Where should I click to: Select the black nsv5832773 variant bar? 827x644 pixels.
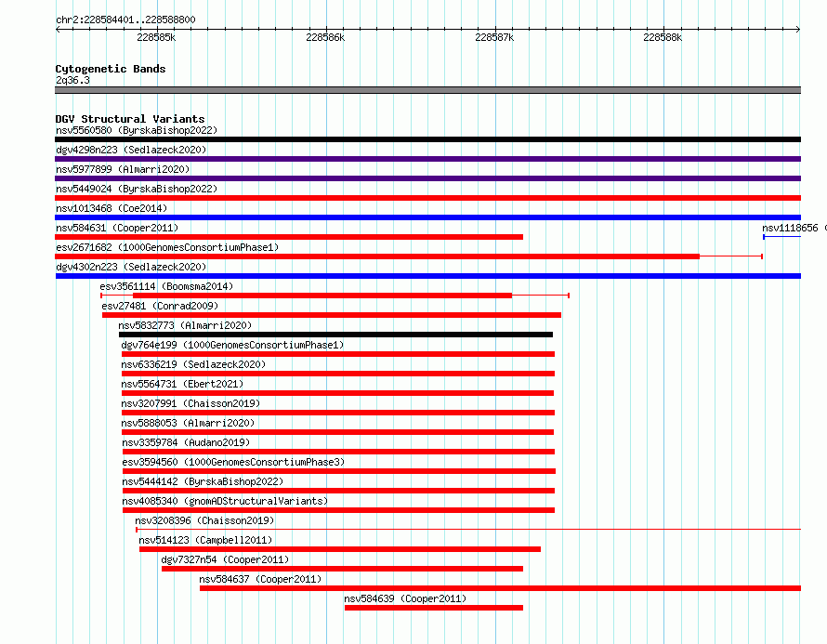[336, 335]
